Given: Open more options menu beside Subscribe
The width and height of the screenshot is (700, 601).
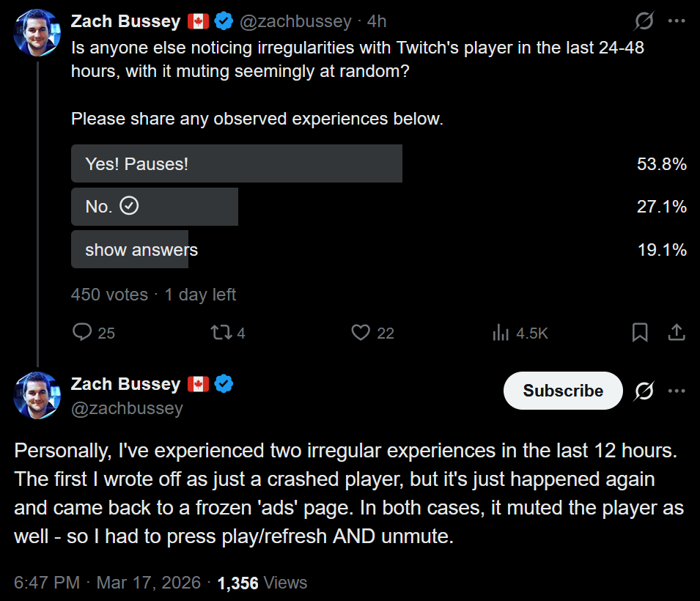Looking at the screenshot, I should (676, 391).
